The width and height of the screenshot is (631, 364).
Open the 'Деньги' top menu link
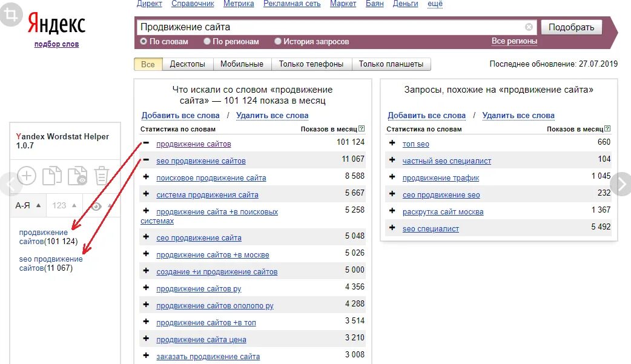click(405, 4)
